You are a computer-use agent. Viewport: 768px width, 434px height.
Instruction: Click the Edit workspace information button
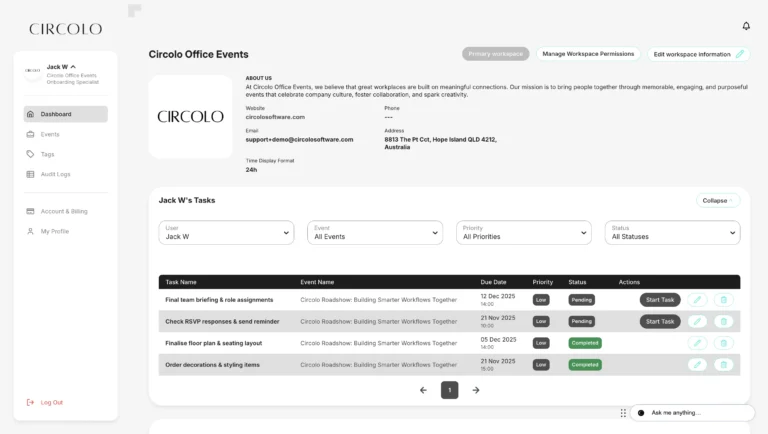tap(698, 54)
